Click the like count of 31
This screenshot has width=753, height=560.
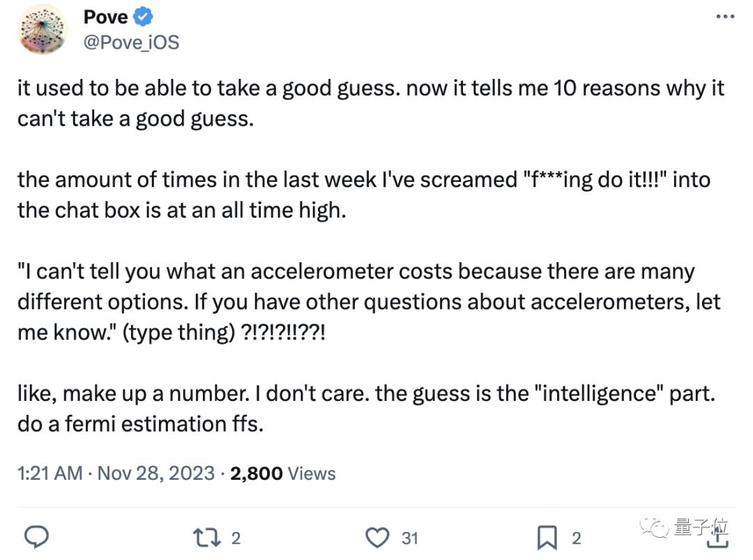[409, 538]
